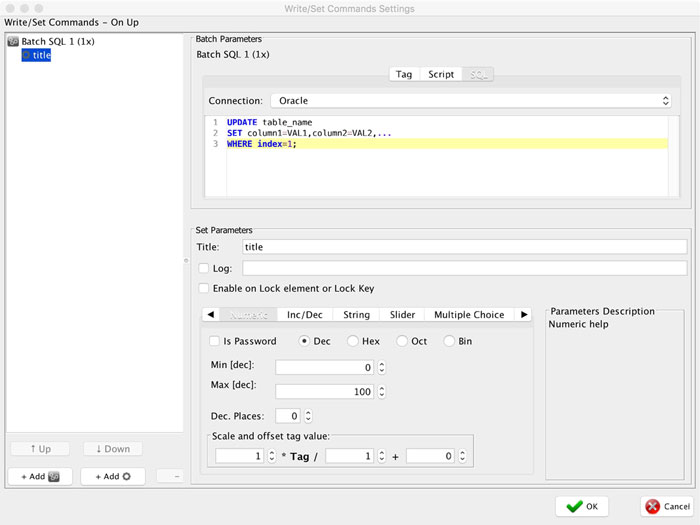Adjust the offset stepper after the plus sign
Image resolution: width=700 pixels, height=525 pixels.
pos(462,456)
